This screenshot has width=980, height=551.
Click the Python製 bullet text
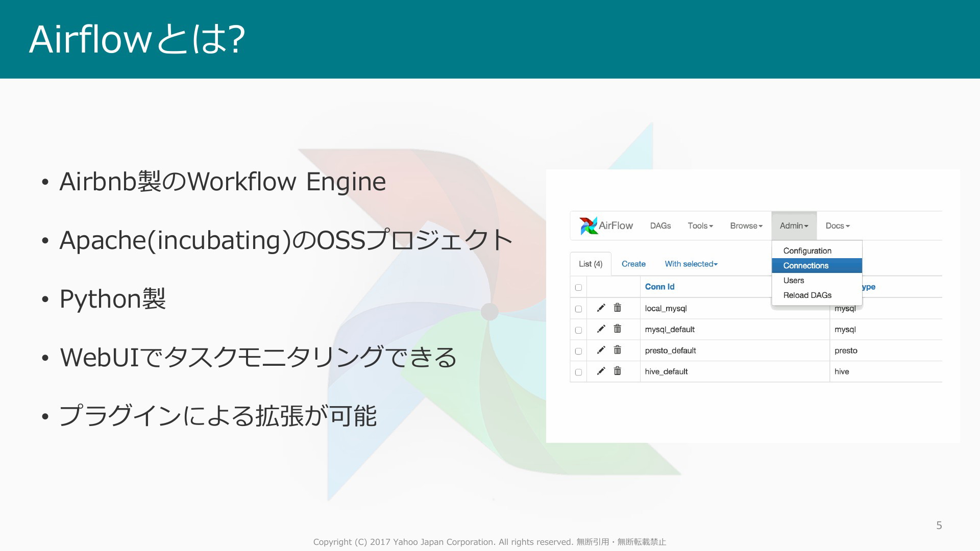[x=112, y=299]
